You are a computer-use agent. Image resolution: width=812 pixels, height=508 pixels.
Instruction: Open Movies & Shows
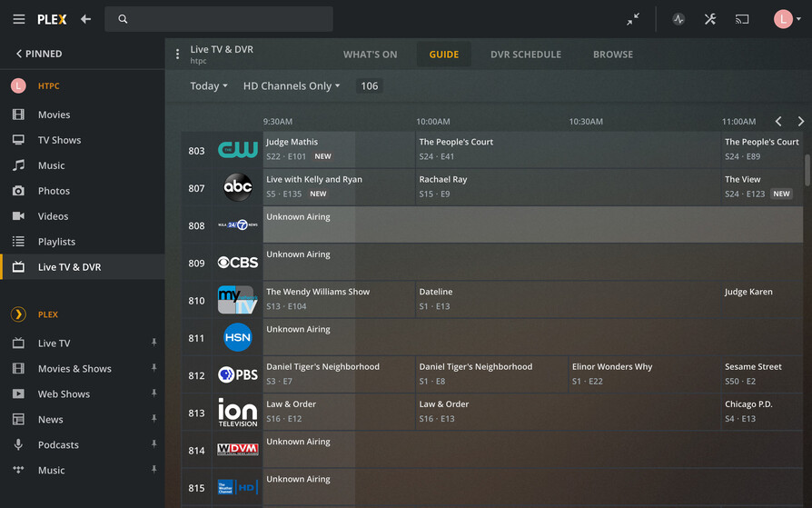(x=74, y=369)
